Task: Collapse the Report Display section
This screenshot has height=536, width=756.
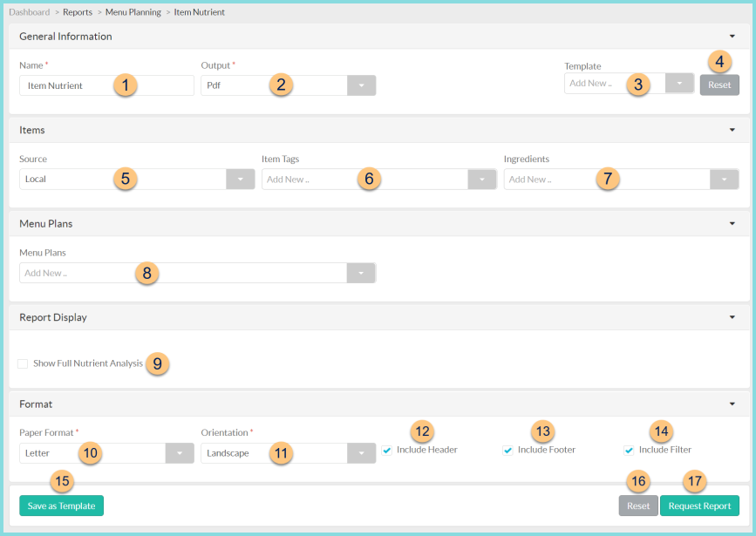Action: coord(733,316)
